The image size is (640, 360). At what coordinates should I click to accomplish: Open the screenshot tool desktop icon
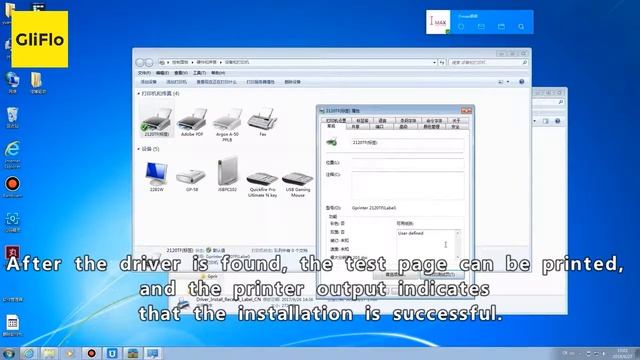pos(12,222)
